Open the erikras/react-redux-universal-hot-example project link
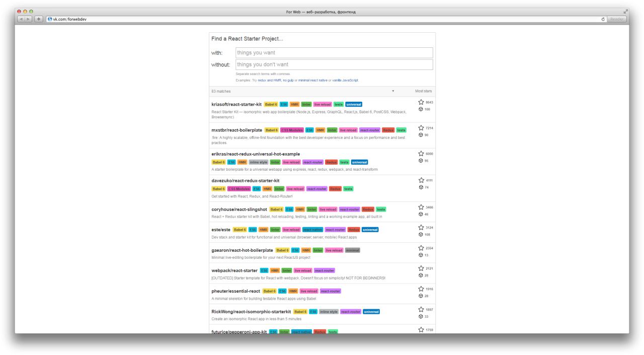 pos(256,154)
